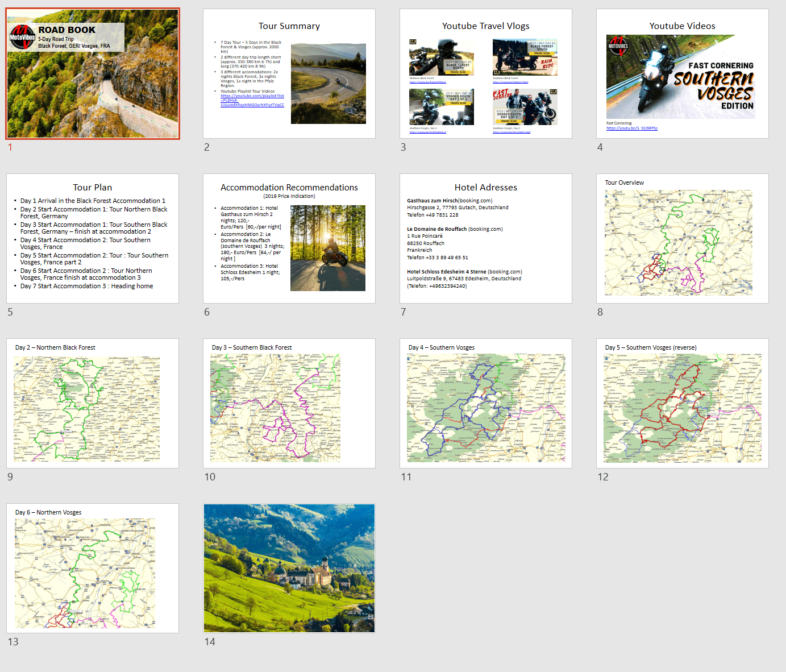Click the YouTube playlist link in Tour Summary
This screenshot has height=672, width=786.
point(252,101)
